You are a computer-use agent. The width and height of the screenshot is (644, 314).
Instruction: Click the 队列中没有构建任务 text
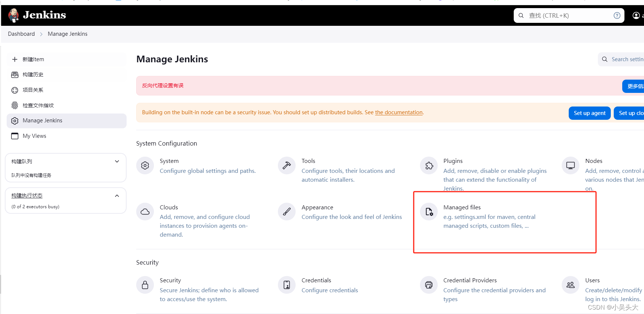31,175
